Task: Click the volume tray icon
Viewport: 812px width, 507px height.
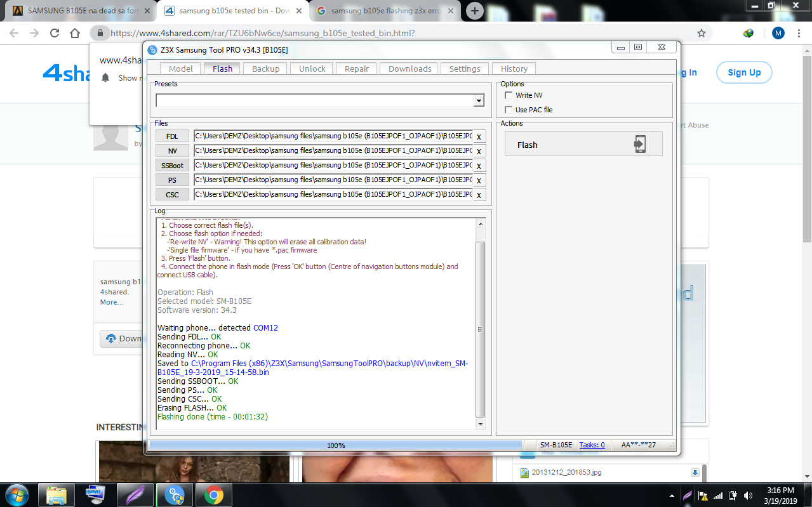Action: pyautogui.click(x=748, y=496)
